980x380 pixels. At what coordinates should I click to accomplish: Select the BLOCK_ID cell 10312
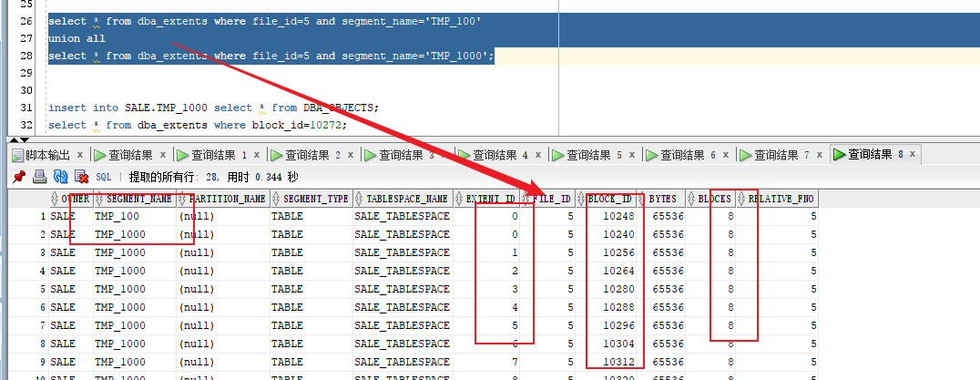[x=607, y=361]
